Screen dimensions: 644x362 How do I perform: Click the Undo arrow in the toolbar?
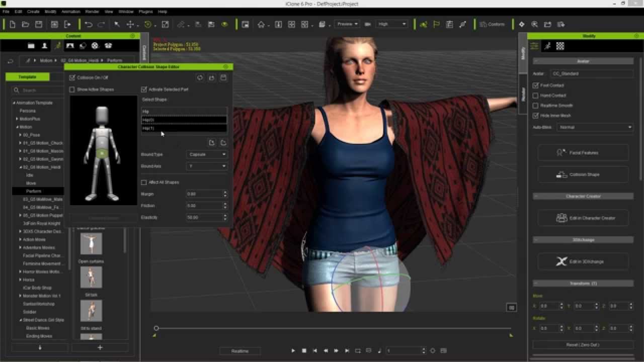[89, 24]
